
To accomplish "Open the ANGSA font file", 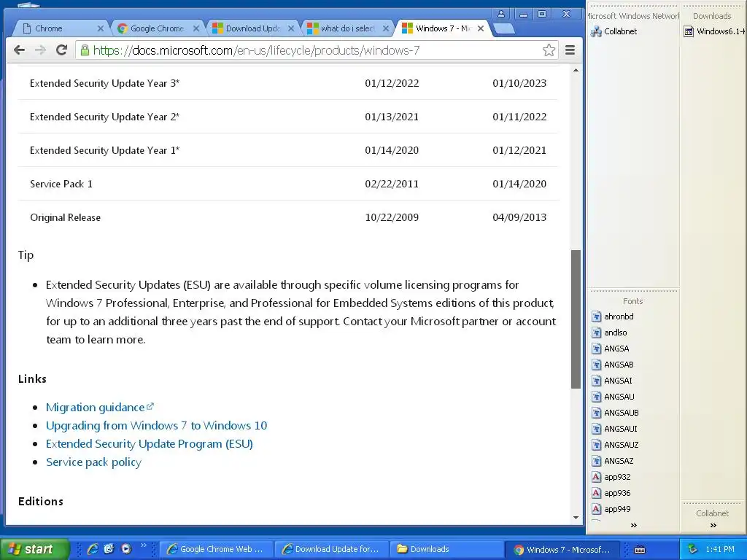I will [x=611, y=349].
